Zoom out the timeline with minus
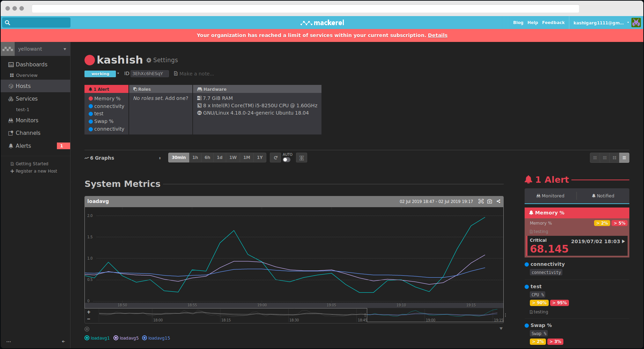This screenshot has width=644, height=349. click(x=89, y=319)
